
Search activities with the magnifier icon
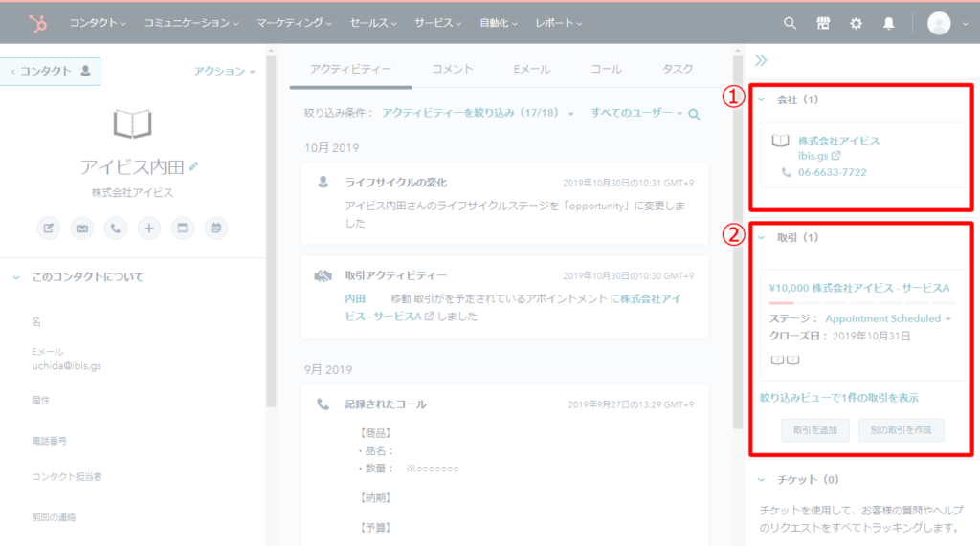point(695,115)
